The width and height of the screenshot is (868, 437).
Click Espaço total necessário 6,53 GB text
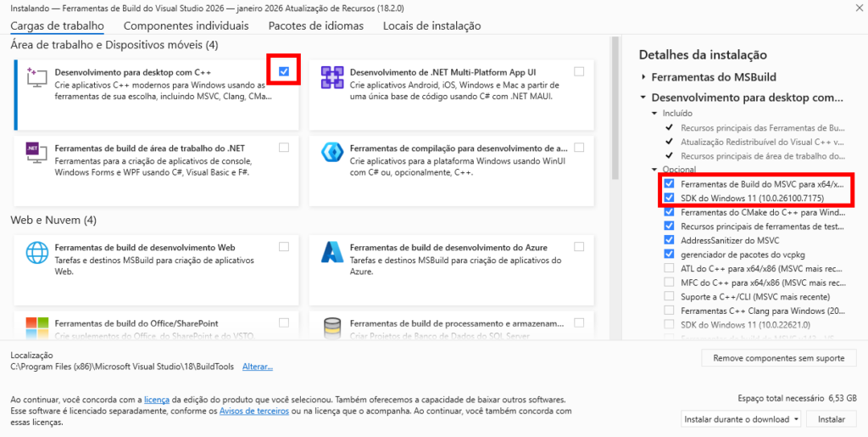(797, 398)
